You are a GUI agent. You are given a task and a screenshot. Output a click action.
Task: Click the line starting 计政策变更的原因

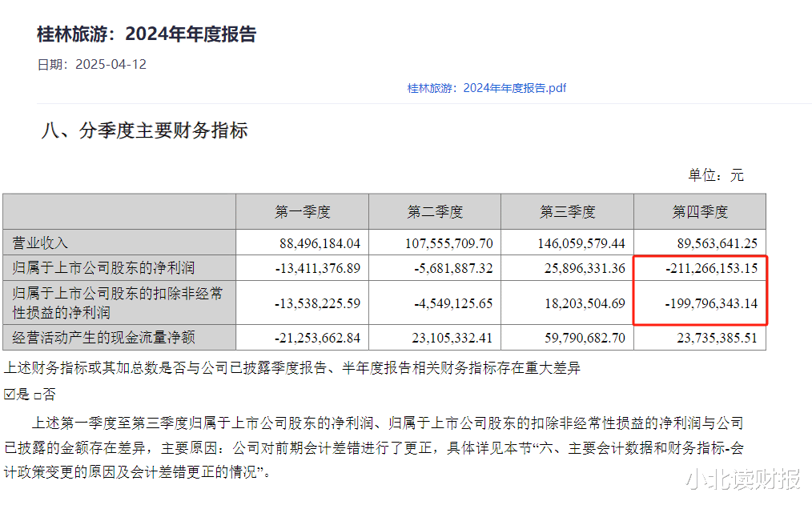tap(137, 472)
